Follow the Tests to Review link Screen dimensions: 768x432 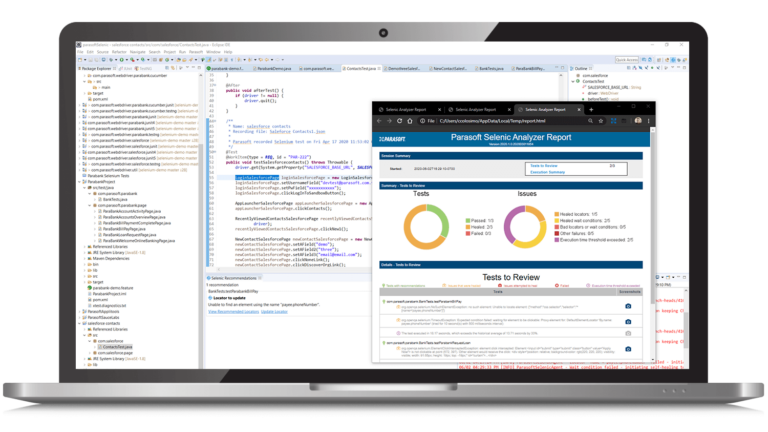coord(544,166)
